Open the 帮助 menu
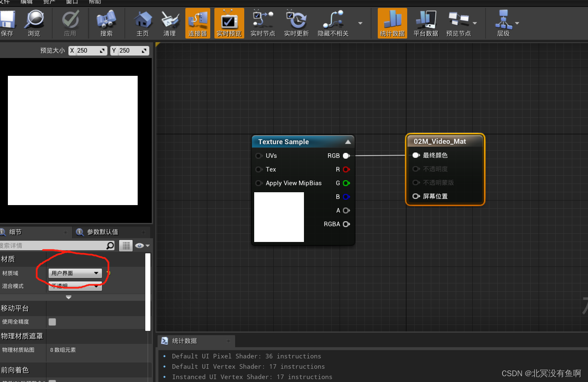This screenshot has height=382, width=588. pos(95,2)
